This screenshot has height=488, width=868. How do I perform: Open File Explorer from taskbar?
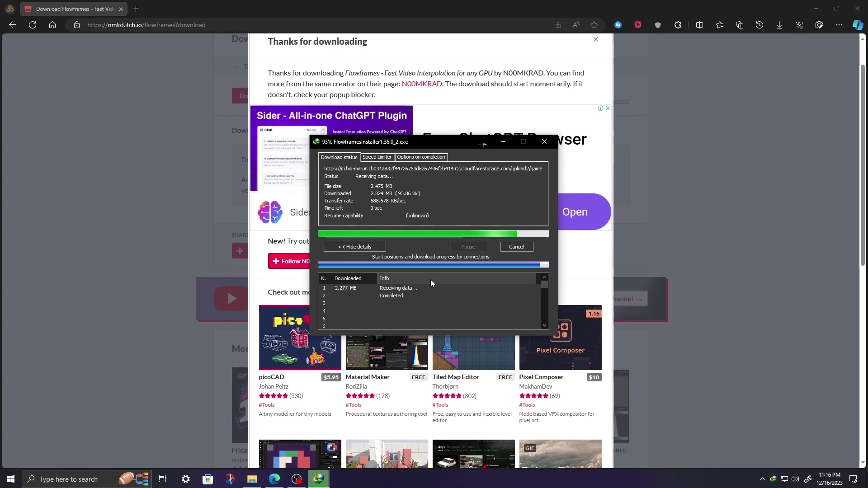click(252, 479)
